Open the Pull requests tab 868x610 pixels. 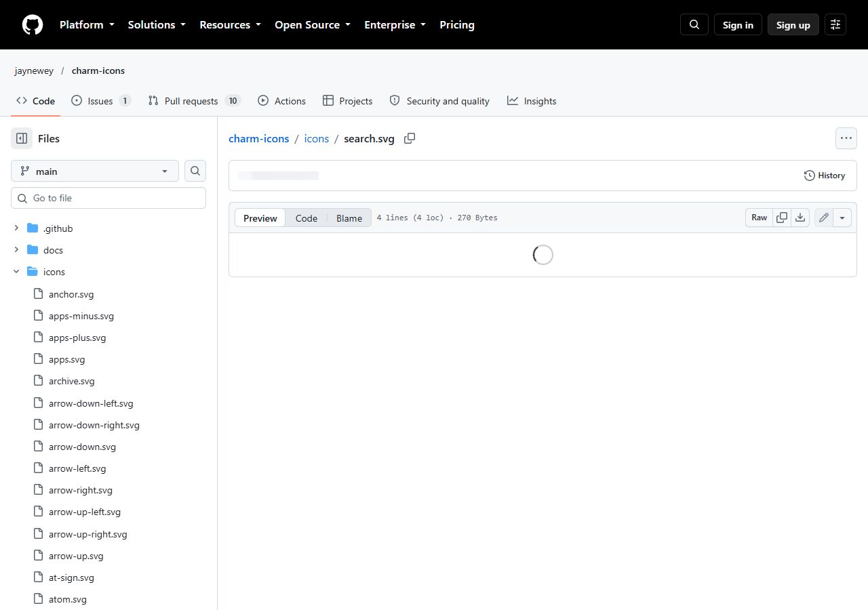[x=195, y=100]
